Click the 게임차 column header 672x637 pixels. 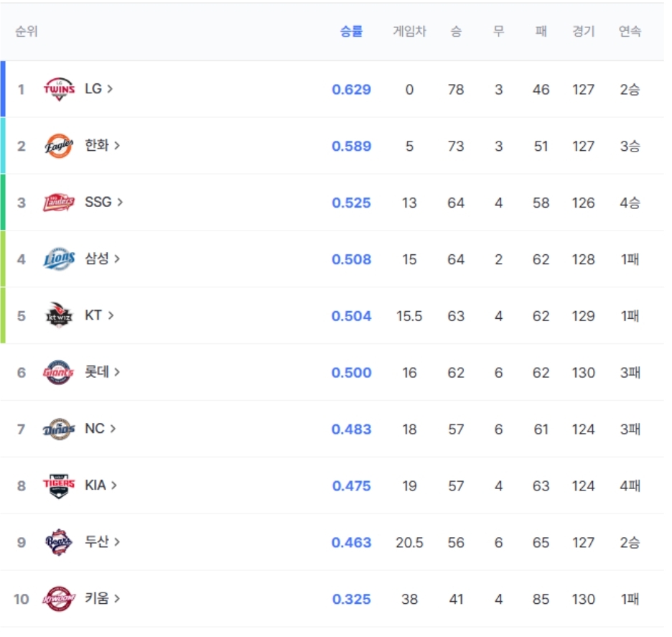(x=409, y=32)
